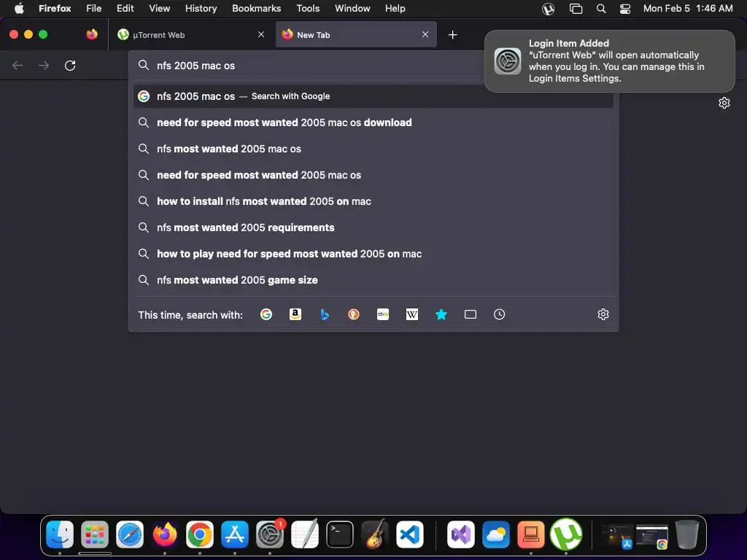Open App Store from the Dock
This screenshot has width=747, height=560.
click(x=235, y=534)
